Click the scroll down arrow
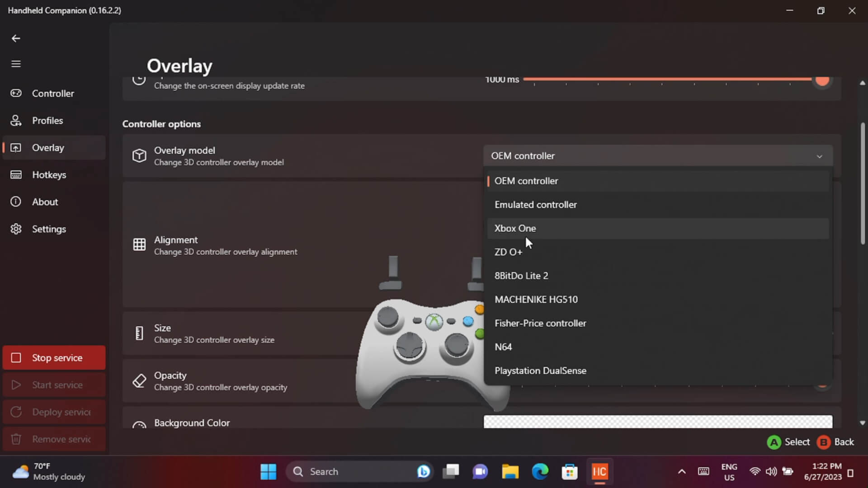 [x=862, y=423]
